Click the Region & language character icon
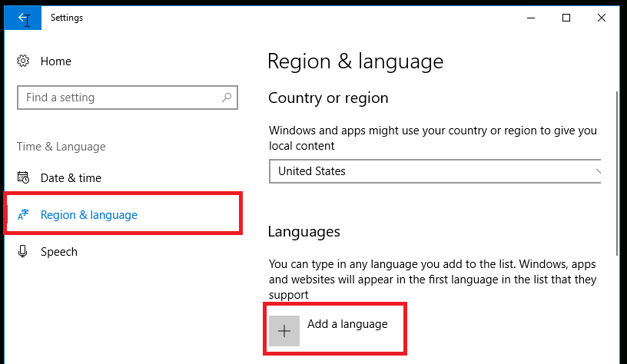The image size is (627, 364). point(23,214)
